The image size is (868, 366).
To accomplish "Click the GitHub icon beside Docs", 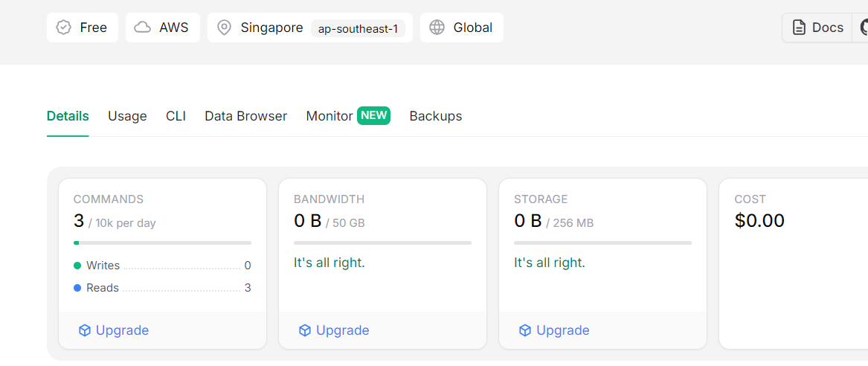I will (x=864, y=28).
